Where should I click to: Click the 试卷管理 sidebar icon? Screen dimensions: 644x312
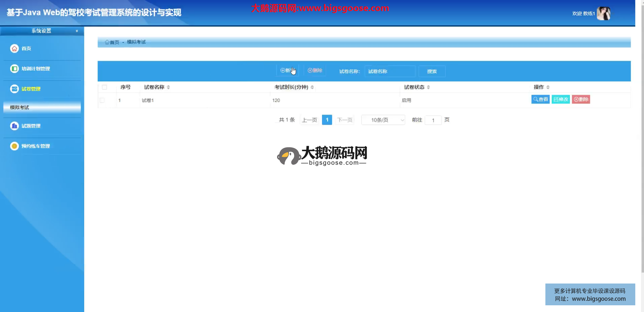(x=14, y=89)
